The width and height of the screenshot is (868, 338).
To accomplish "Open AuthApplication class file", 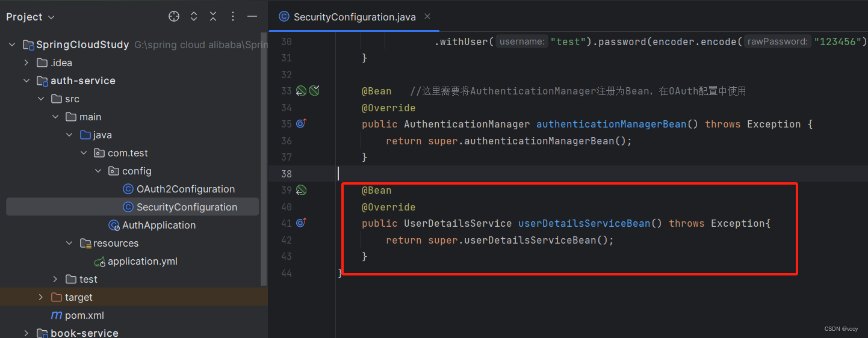I will click(159, 225).
